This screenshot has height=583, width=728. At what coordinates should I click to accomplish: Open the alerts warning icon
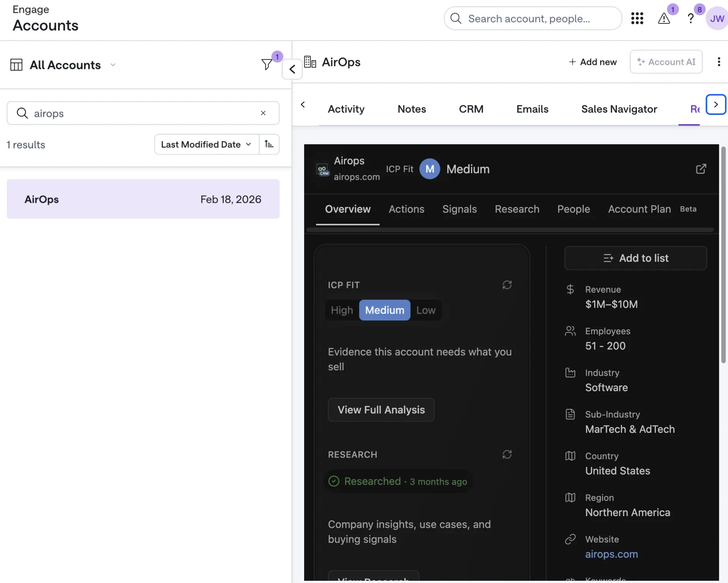coord(664,18)
